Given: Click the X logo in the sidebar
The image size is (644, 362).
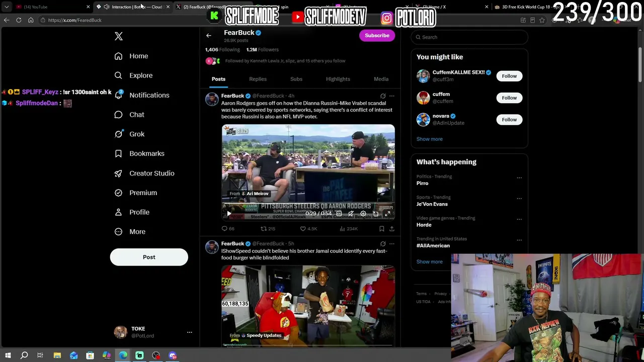Looking at the screenshot, I should tap(119, 36).
